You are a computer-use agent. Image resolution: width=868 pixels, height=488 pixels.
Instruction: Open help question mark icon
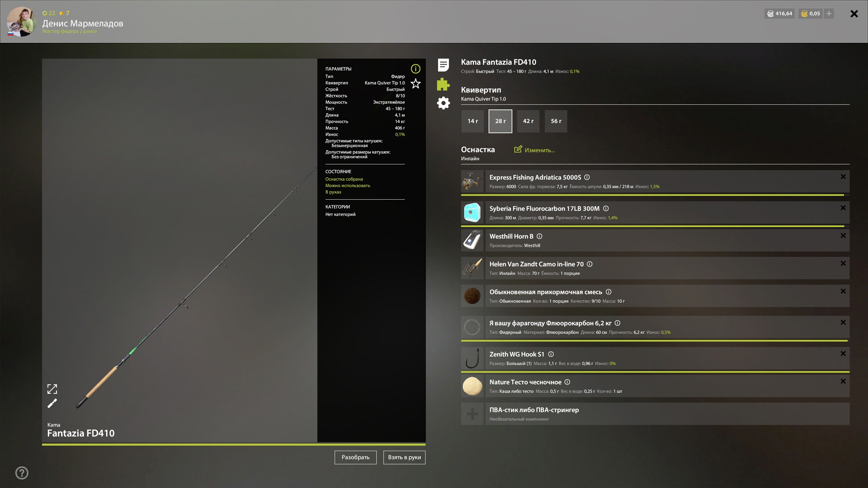pyautogui.click(x=22, y=473)
